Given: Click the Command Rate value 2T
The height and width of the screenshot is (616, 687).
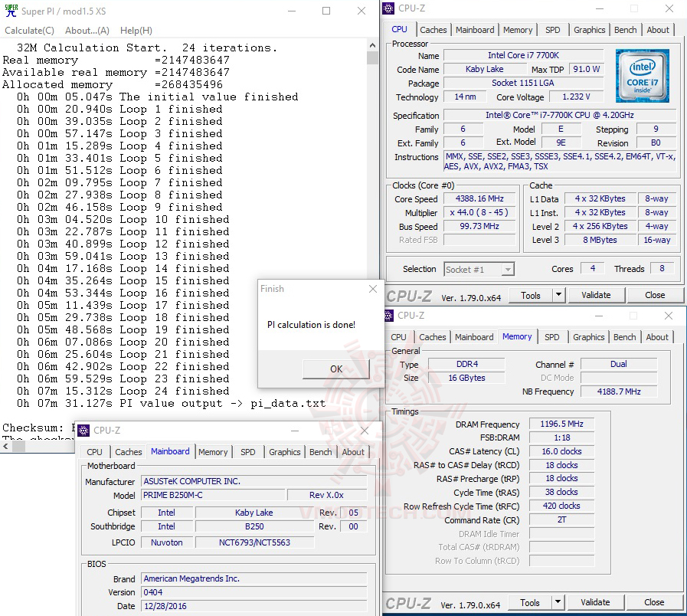Looking at the screenshot, I should 561,519.
